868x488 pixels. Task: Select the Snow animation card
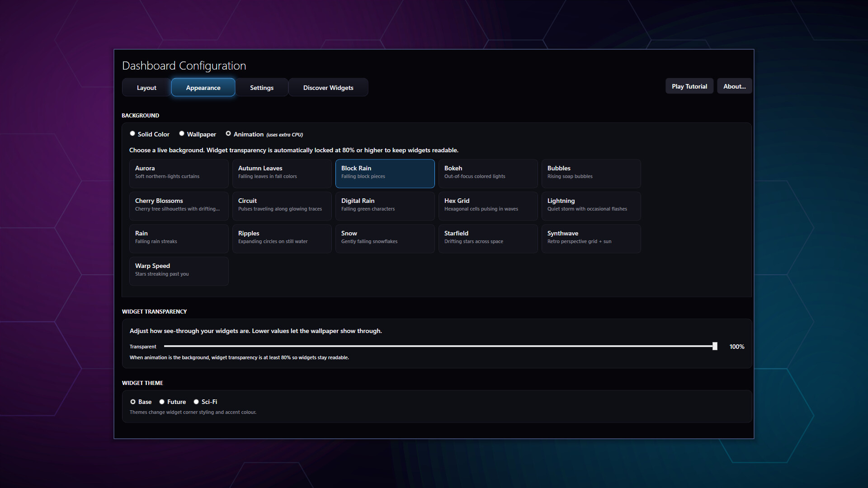pos(385,239)
